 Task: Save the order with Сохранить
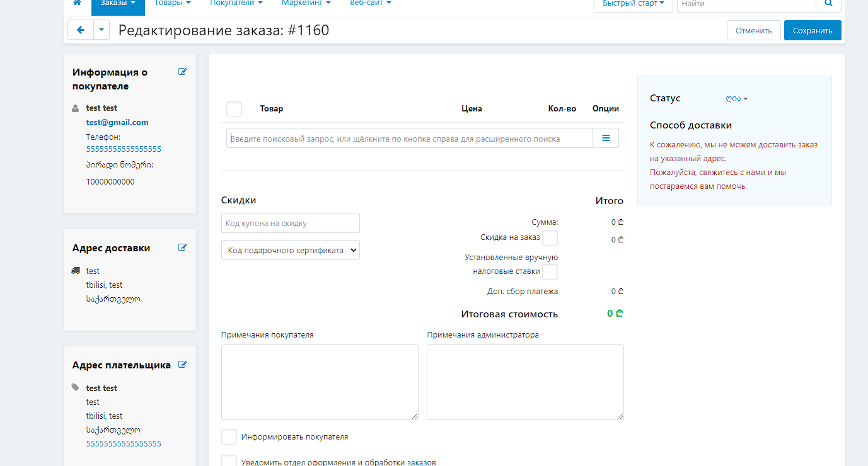(x=813, y=30)
